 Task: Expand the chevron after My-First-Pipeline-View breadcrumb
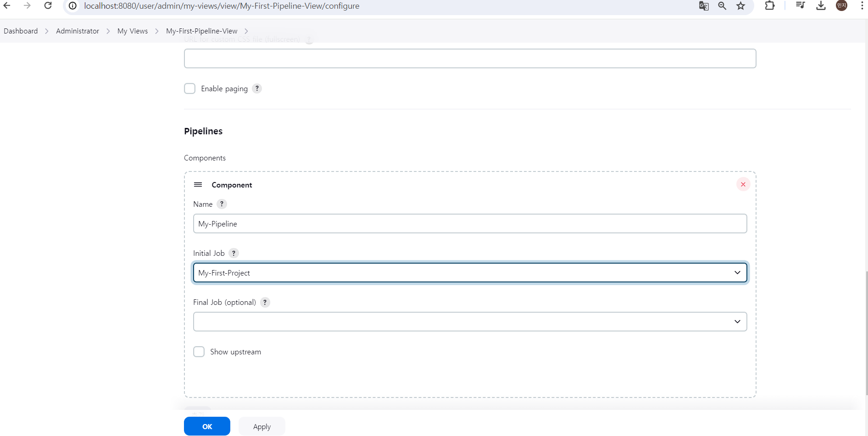click(x=246, y=31)
